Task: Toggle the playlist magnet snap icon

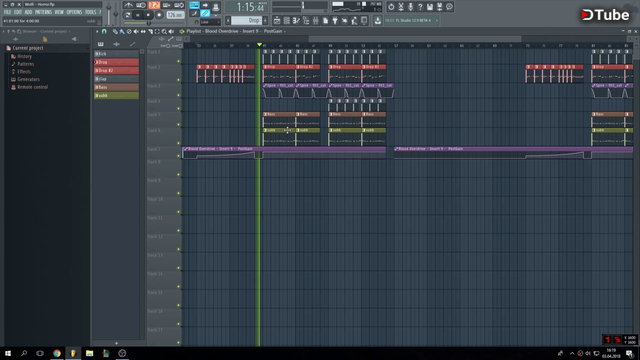Action: (x=104, y=31)
